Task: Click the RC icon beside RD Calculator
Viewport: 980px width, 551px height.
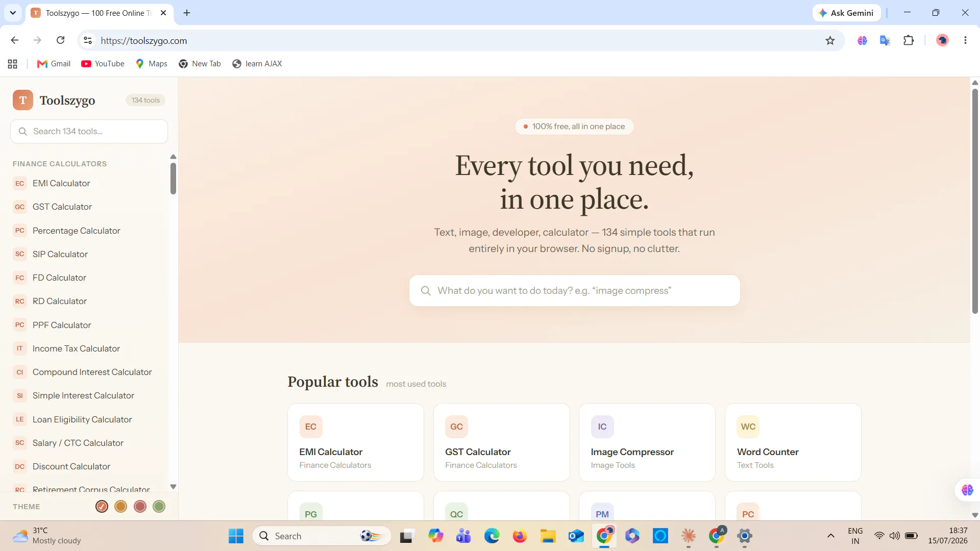Action: click(19, 301)
